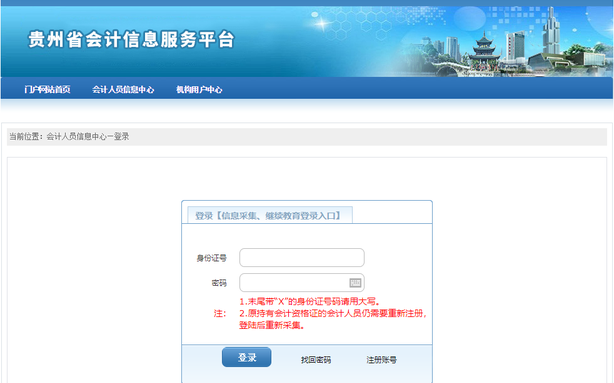
Task: Open 会计人员信息中心 menu item
Action: coord(123,90)
